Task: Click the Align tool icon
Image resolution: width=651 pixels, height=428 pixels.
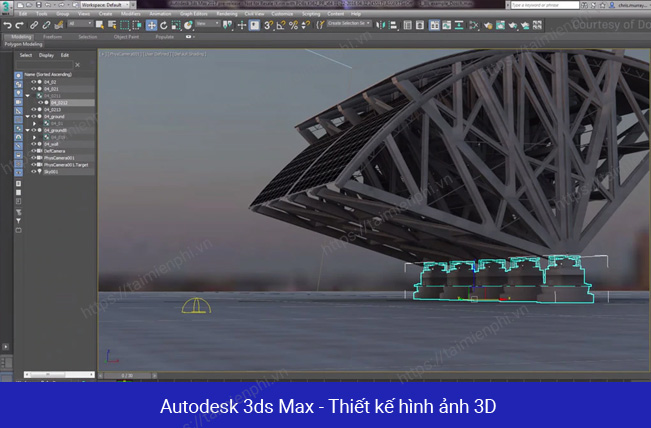Action: point(393,25)
